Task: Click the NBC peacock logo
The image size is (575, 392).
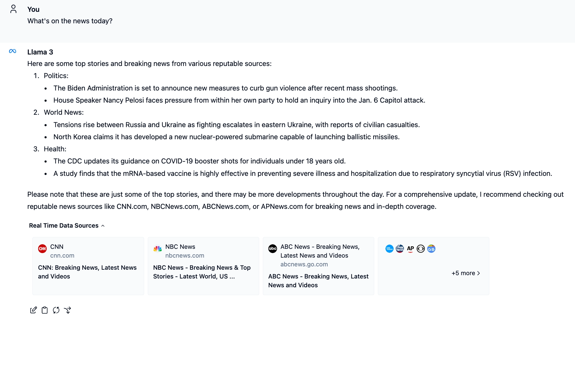Action: click(157, 249)
